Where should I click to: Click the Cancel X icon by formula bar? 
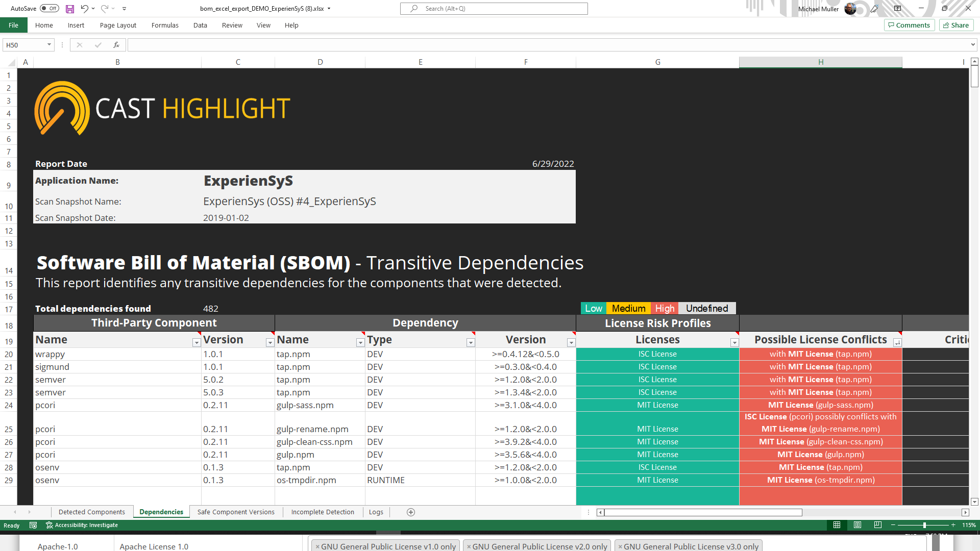coord(79,45)
